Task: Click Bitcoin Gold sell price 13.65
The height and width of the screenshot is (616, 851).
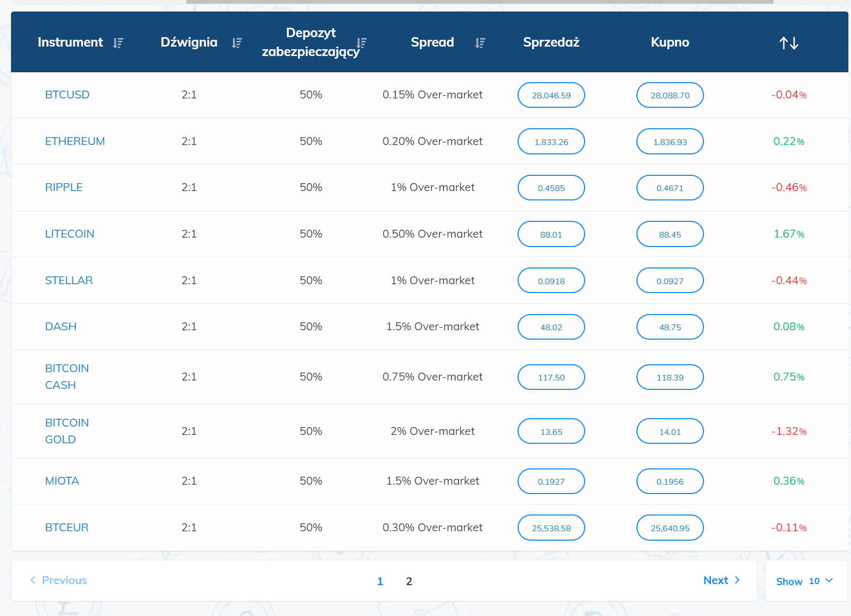Action: pyautogui.click(x=551, y=431)
